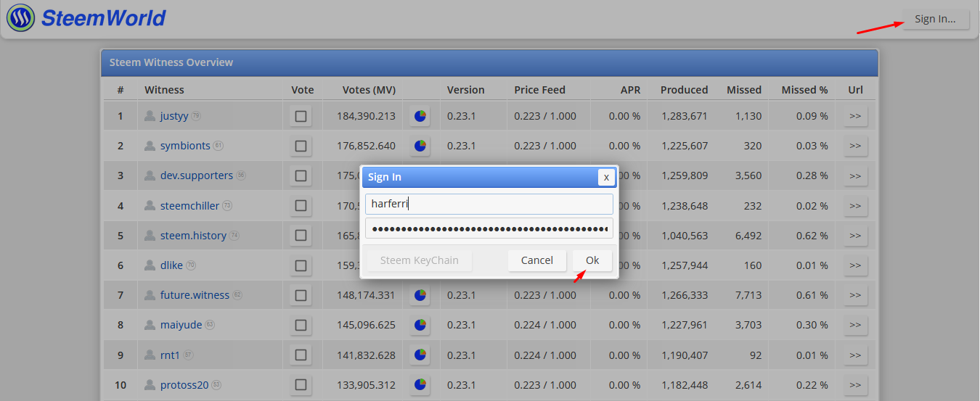Tick the vote checkbox for steemchiller
The height and width of the screenshot is (401, 980).
(301, 205)
